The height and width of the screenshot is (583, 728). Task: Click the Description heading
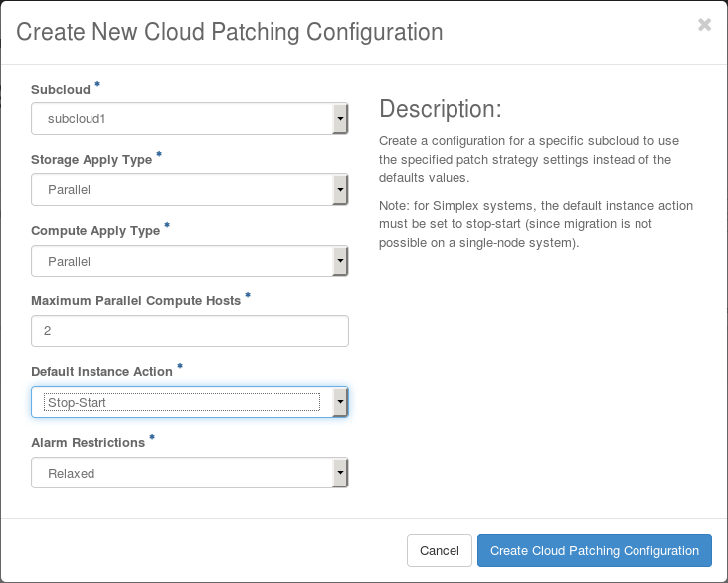pyautogui.click(x=441, y=109)
